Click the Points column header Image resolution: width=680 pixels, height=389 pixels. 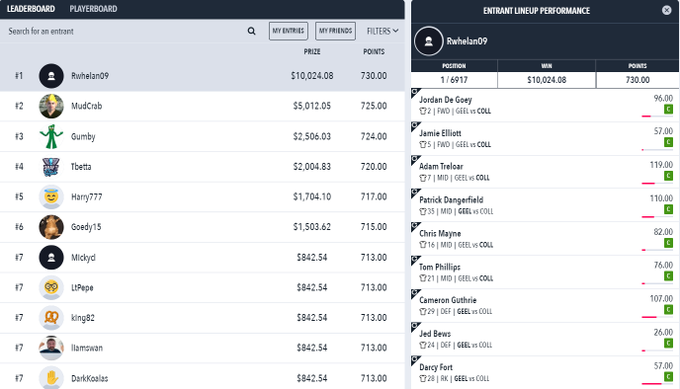374,52
